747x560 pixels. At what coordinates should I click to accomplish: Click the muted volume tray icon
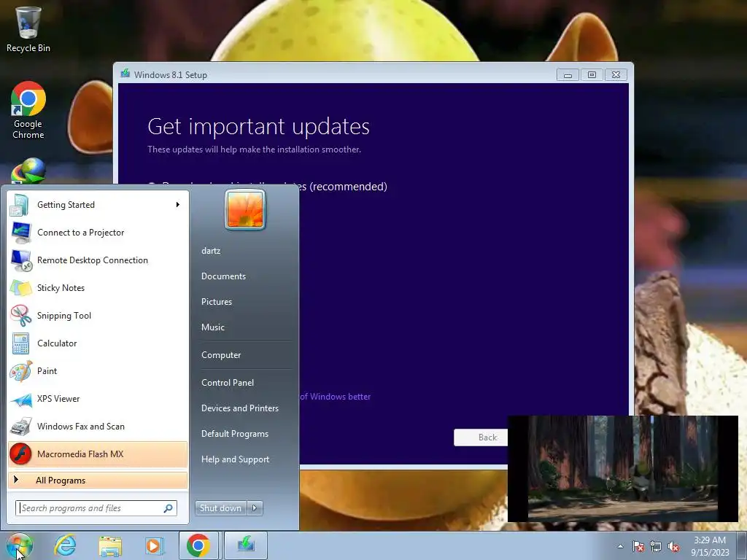tap(673, 546)
